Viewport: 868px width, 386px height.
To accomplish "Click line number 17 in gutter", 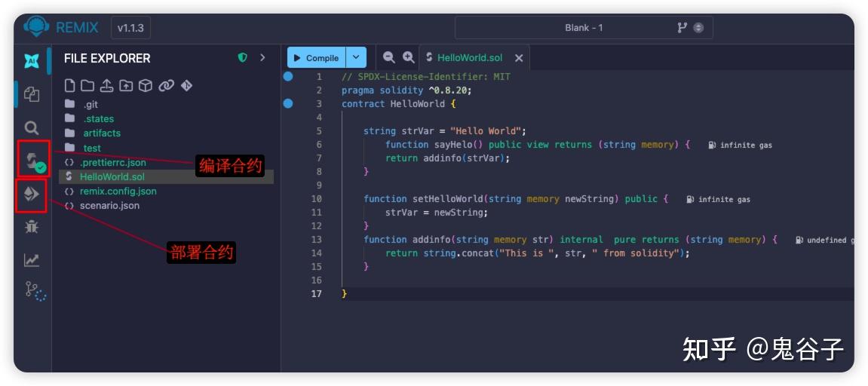I will (316, 293).
